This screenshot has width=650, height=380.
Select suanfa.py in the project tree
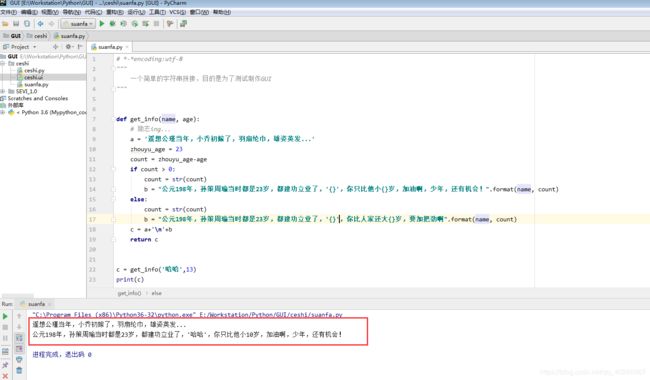[x=36, y=85]
